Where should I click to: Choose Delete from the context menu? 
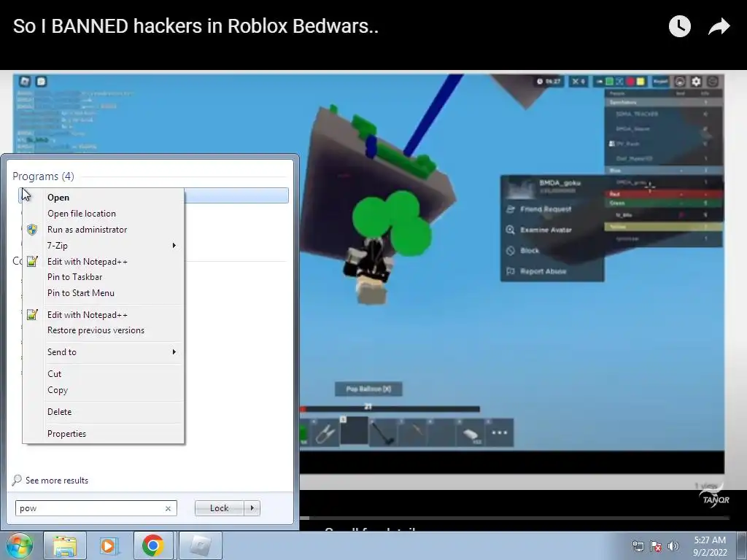[103, 412]
